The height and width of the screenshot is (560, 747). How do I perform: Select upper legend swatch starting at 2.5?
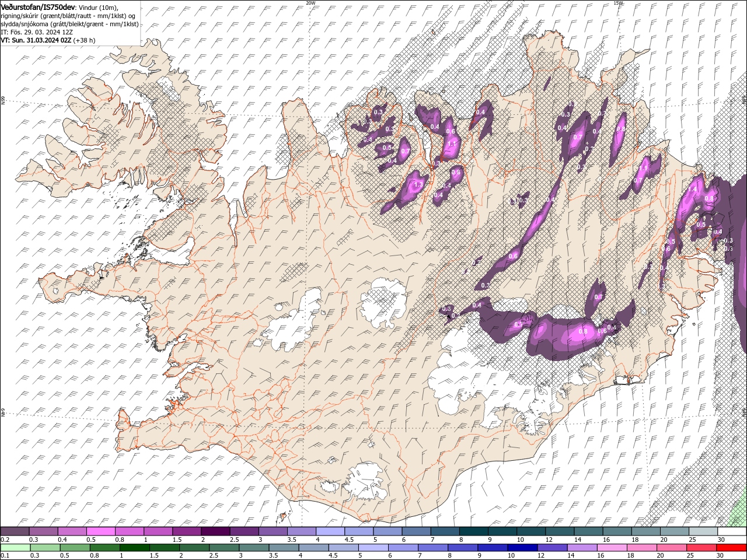[x=244, y=531]
